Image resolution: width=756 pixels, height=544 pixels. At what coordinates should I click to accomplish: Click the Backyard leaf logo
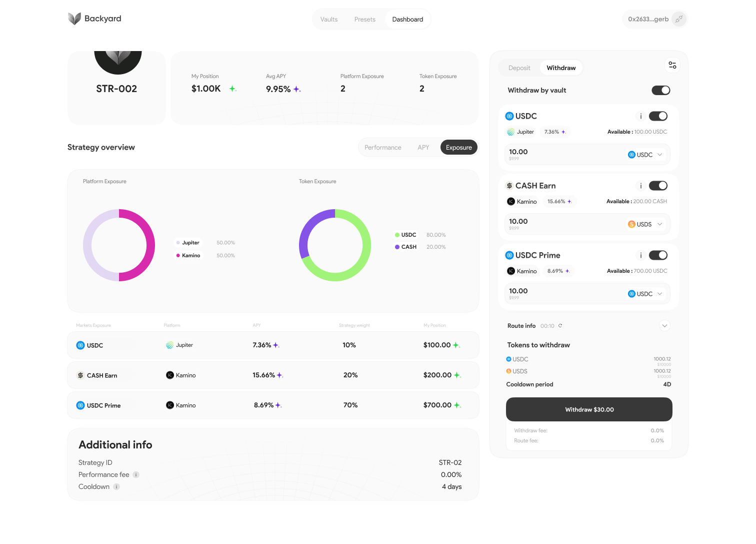click(73, 19)
